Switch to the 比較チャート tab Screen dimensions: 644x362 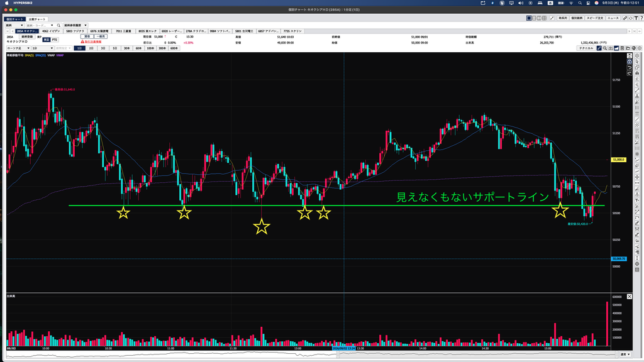[37, 19]
